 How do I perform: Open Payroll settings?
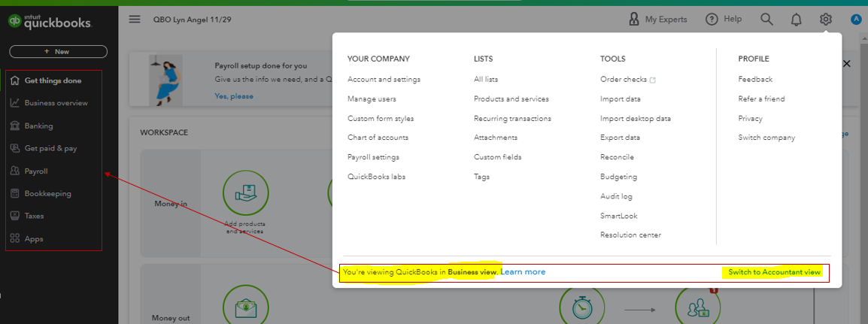point(374,157)
